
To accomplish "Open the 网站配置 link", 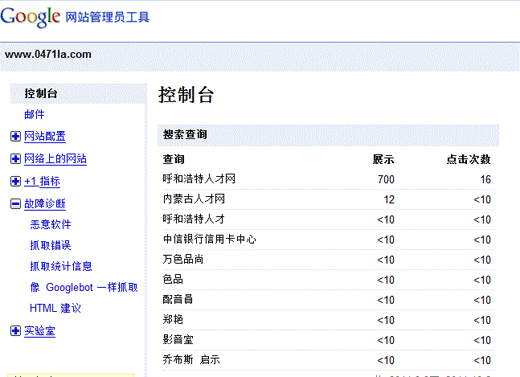I will [45, 136].
